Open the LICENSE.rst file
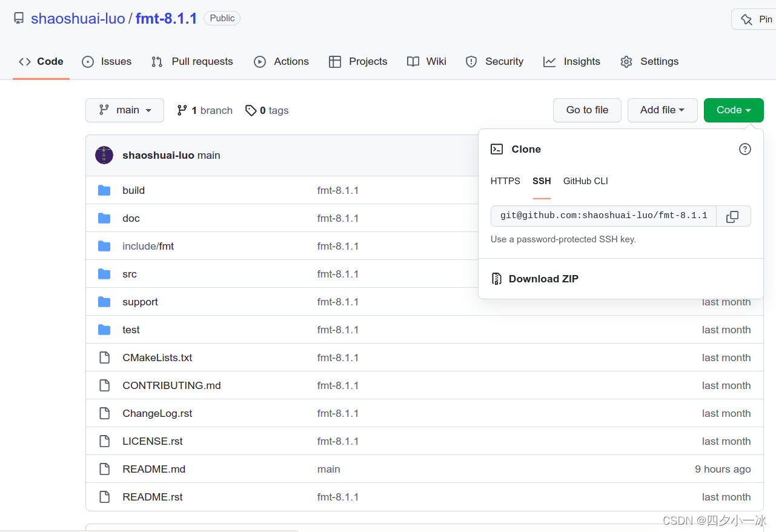 coord(153,441)
